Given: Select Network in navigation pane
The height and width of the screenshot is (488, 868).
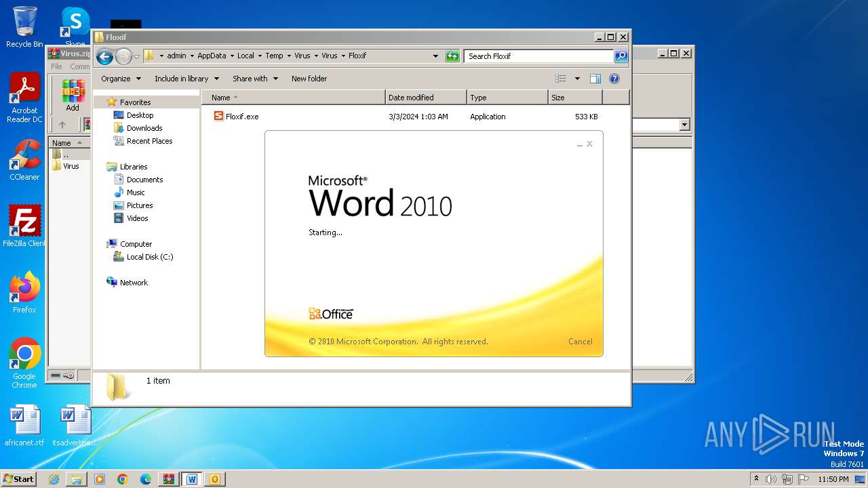Looking at the screenshot, I should (134, 283).
